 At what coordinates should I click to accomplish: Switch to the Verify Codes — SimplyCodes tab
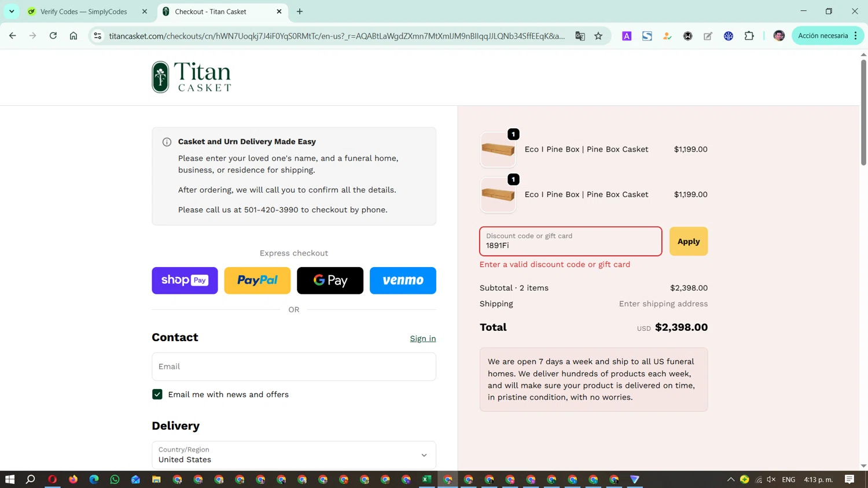click(x=84, y=12)
